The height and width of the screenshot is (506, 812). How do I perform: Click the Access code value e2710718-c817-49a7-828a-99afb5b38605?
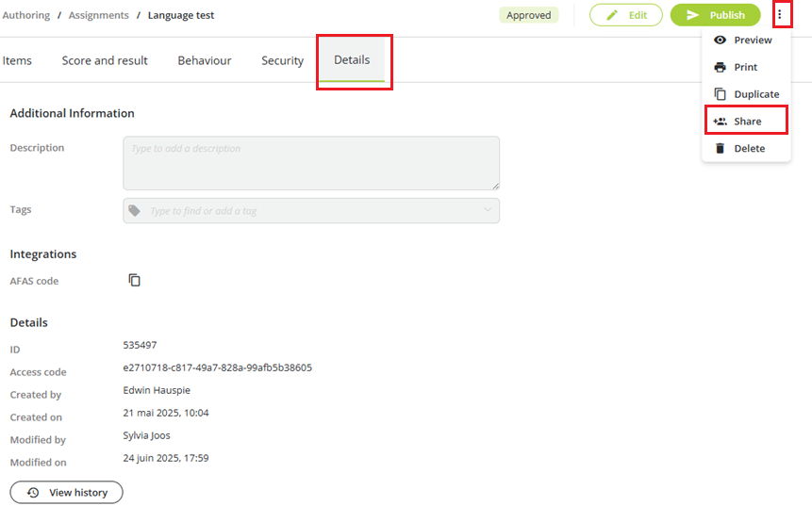coord(218,367)
